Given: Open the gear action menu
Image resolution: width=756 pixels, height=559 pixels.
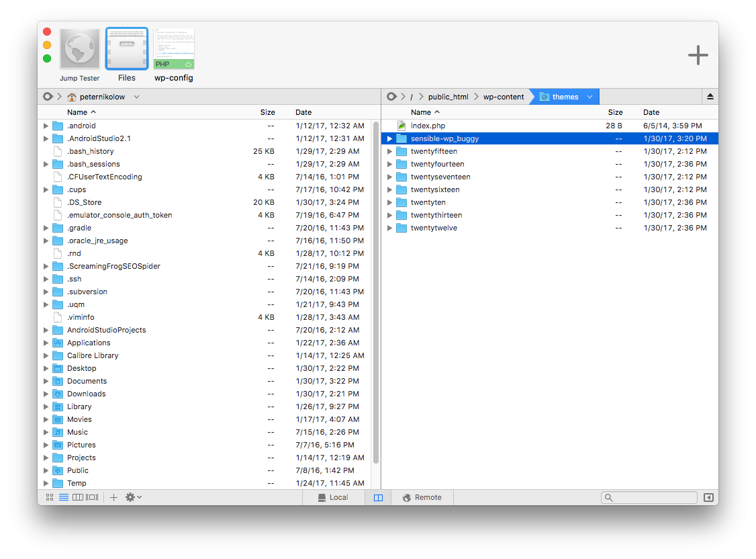Looking at the screenshot, I should (133, 498).
